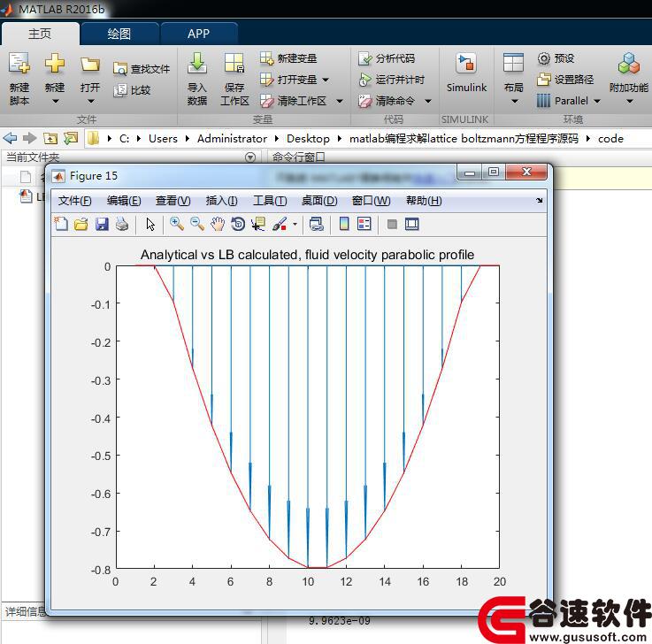Open the Simulink library button
Screen dimensions: 652x644
(x=466, y=73)
